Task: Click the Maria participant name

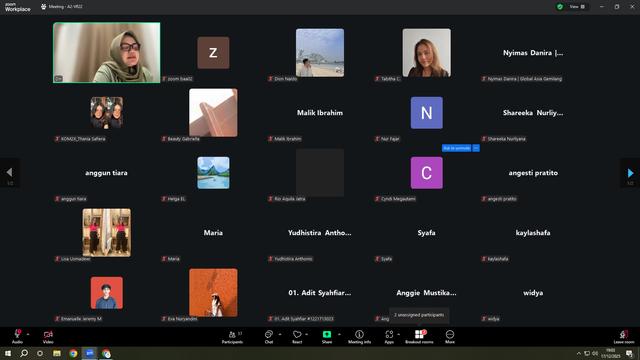Action: 213,233
